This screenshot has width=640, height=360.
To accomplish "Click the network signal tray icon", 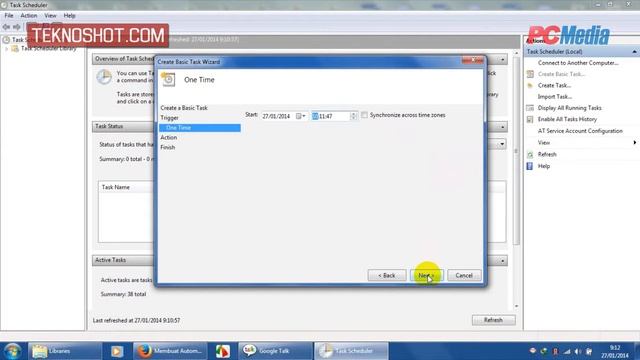I will point(567,351).
